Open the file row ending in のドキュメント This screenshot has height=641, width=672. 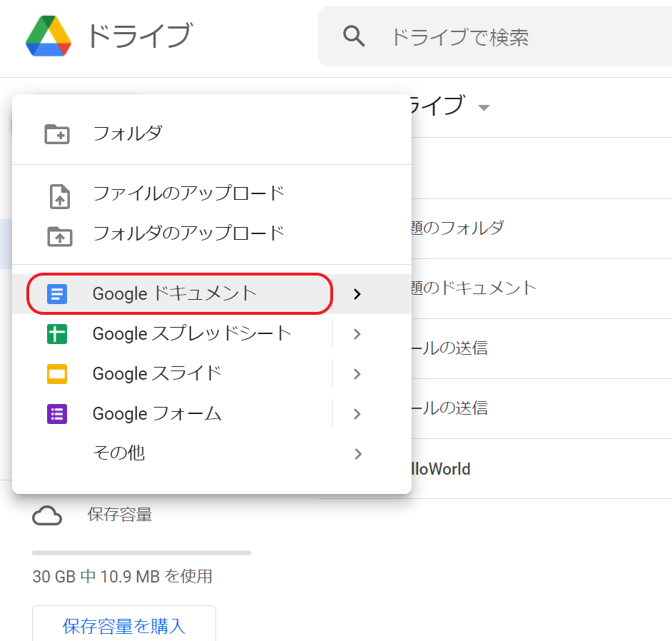click(x=541, y=288)
